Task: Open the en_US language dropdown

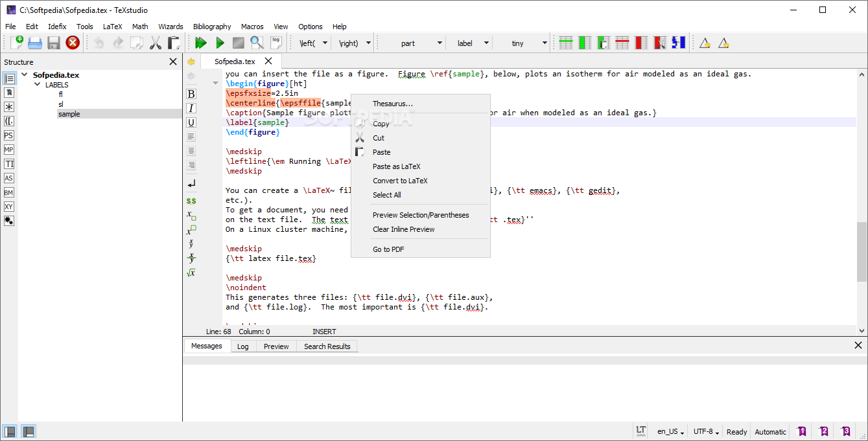Action: [671, 431]
